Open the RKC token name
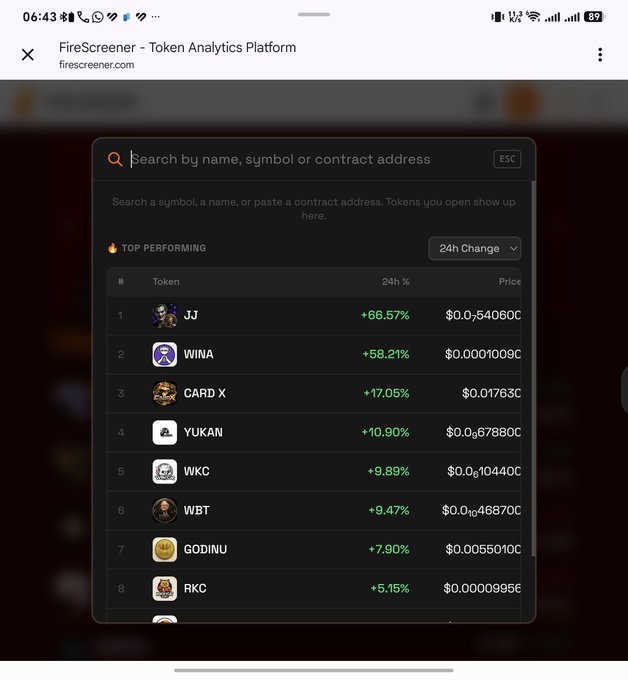 [195, 588]
